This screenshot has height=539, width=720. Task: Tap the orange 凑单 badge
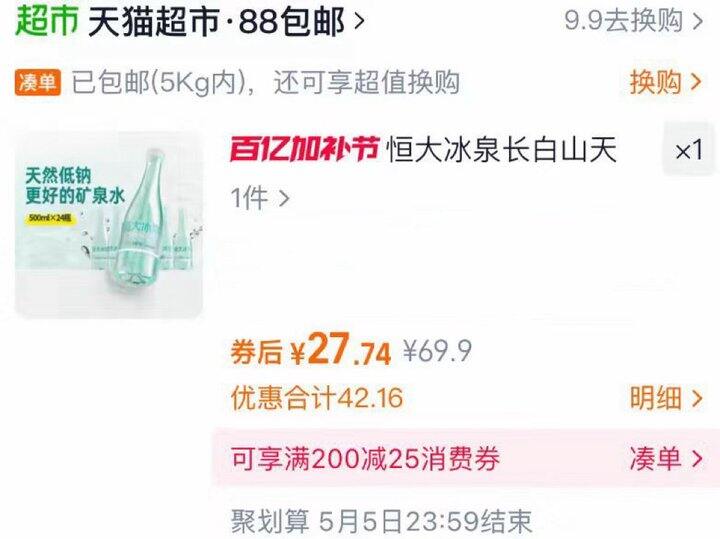[x=38, y=83]
